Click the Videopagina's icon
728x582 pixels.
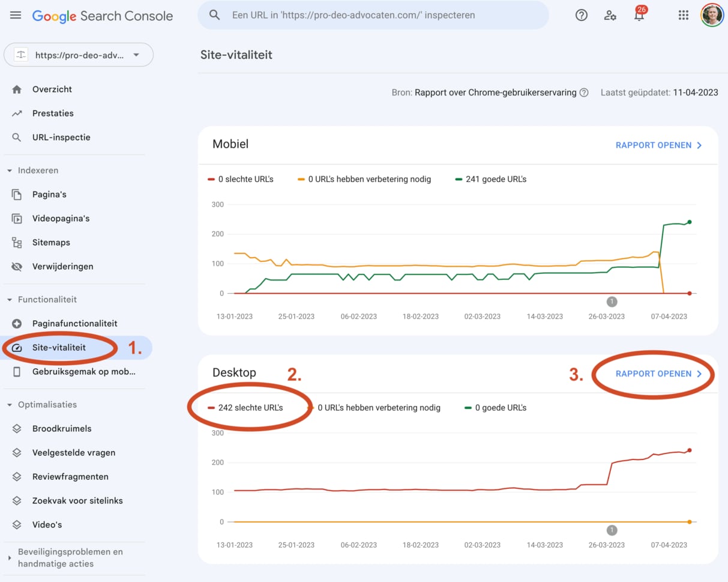(17, 219)
